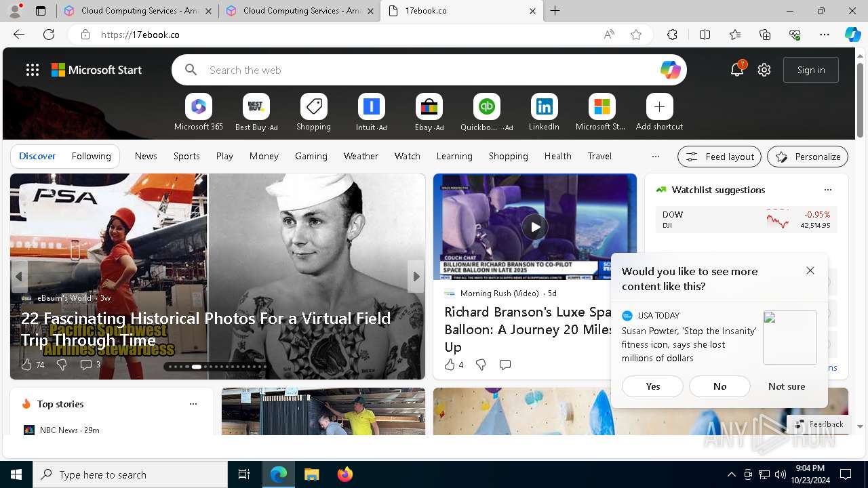Image resolution: width=868 pixels, height=488 pixels.
Task: Dislike the Historical Photos story
Action: tap(61, 365)
